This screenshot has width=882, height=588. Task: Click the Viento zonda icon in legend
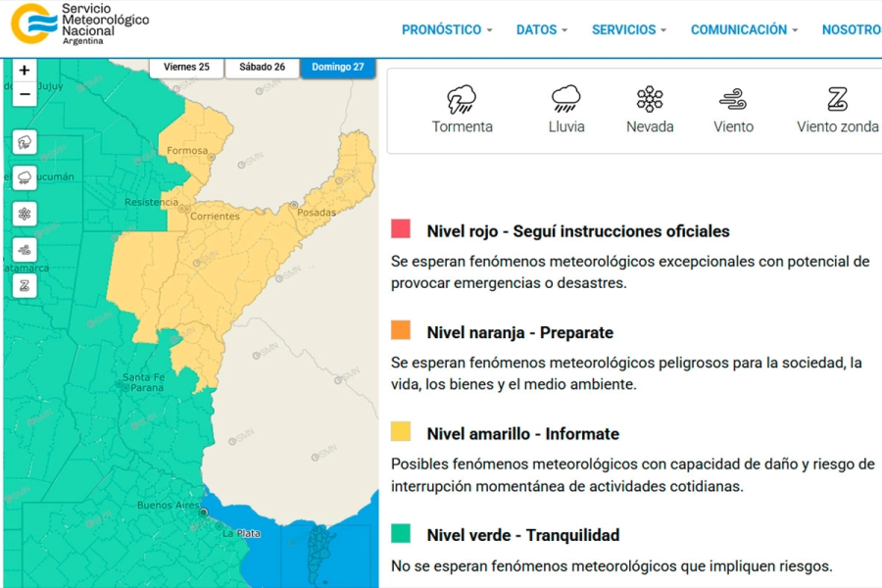(837, 100)
